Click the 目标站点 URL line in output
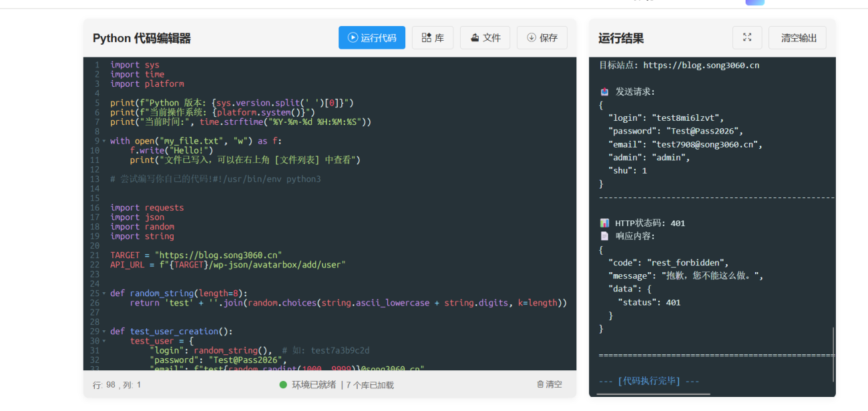This screenshot has width=868, height=411. coord(679,65)
